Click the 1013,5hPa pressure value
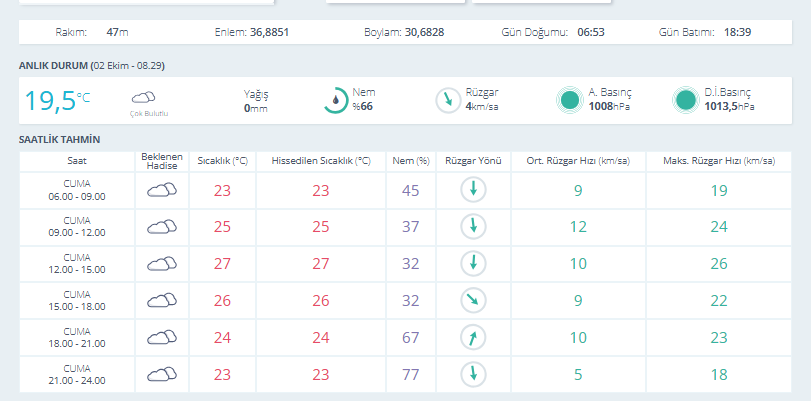Viewport: 811px width, 401px height. coord(729,107)
